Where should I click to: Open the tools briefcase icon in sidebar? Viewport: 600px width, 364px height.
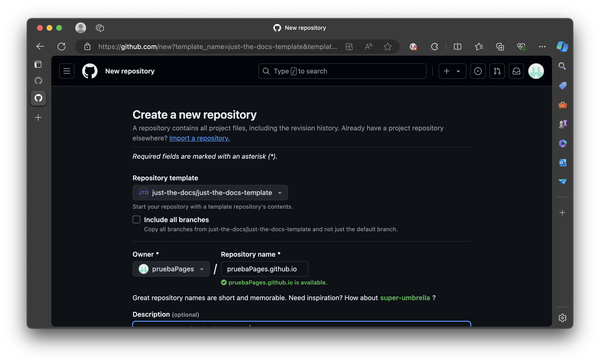tap(563, 105)
